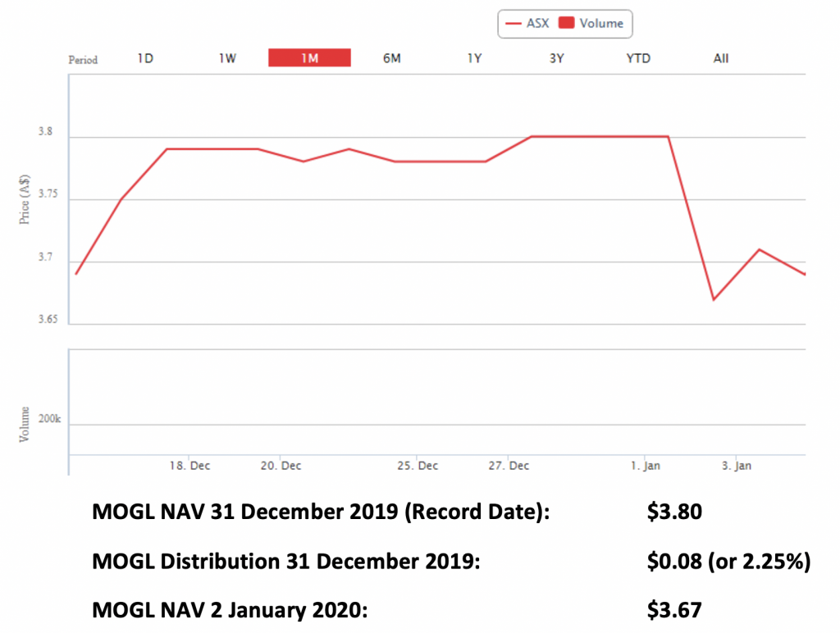Click the Volume axis title
Viewport: 840px width, 633px height.
click(24, 424)
